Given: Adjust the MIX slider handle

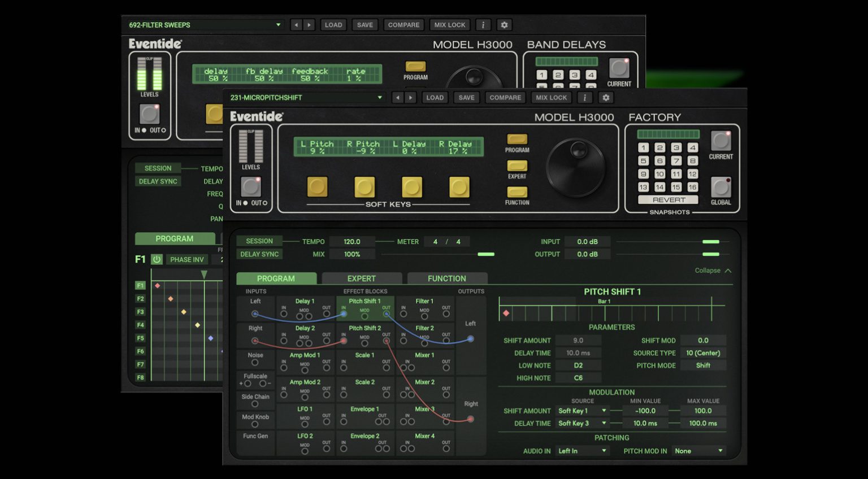Looking at the screenshot, I should pyautogui.click(x=485, y=254).
